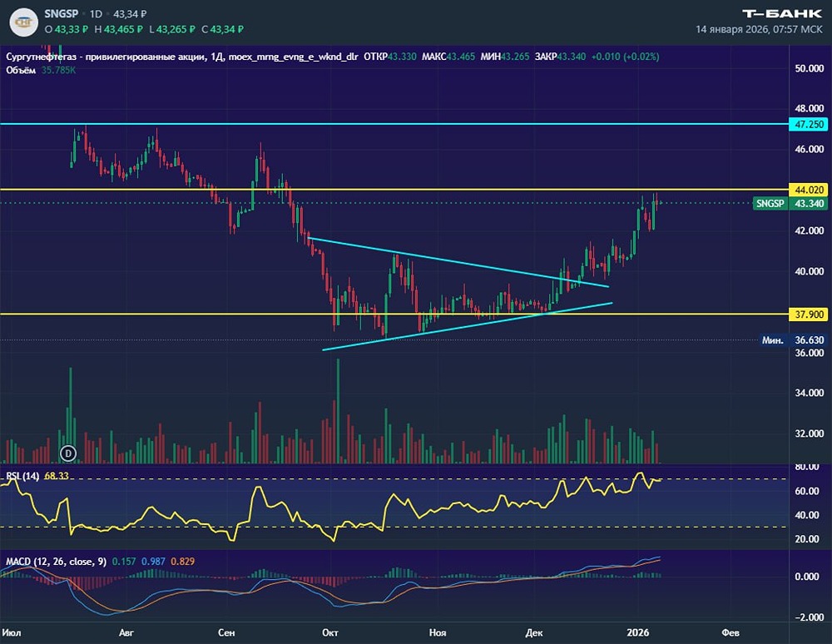Click the SNGSP ticker title in the header
This screenshot has width=832, height=644.
(62, 14)
